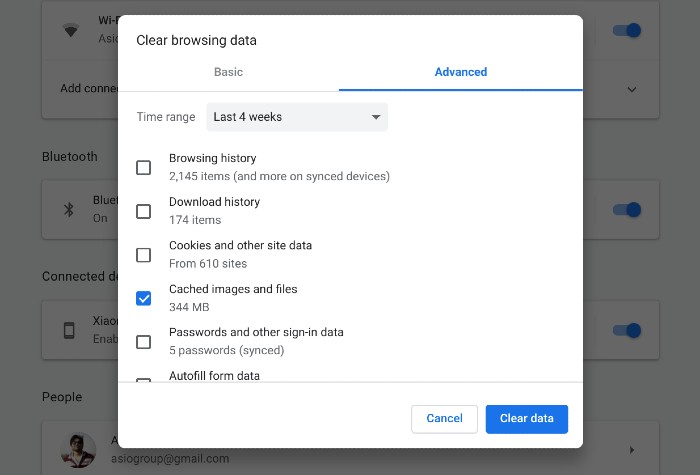This screenshot has width=700, height=475.
Task: Disable the connected device toggle switch
Action: (x=627, y=330)
